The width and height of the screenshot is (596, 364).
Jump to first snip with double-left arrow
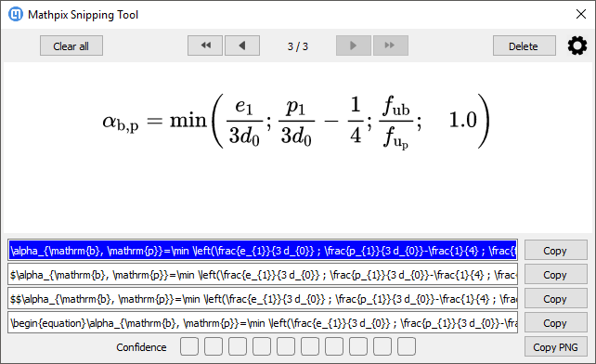pyautogui.click(x=205, y=45)
